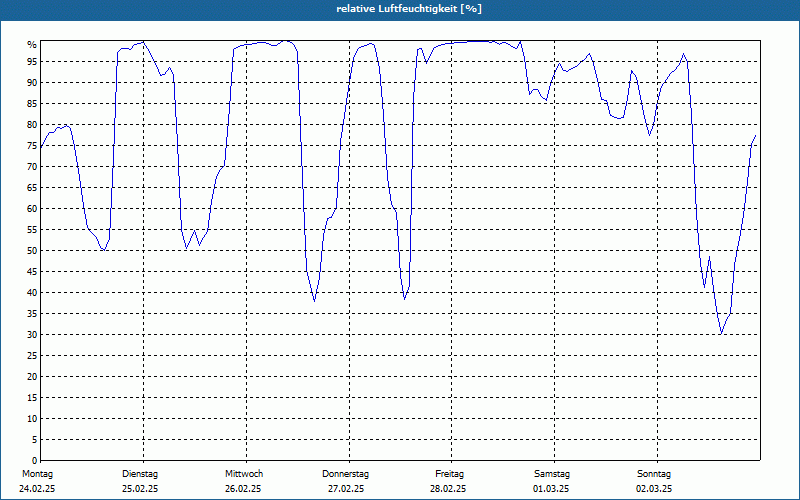The height and width of the screenshot is (500, 800).
Task: Click the Monday humidity dip at 50%
Action: click(104, 250)
